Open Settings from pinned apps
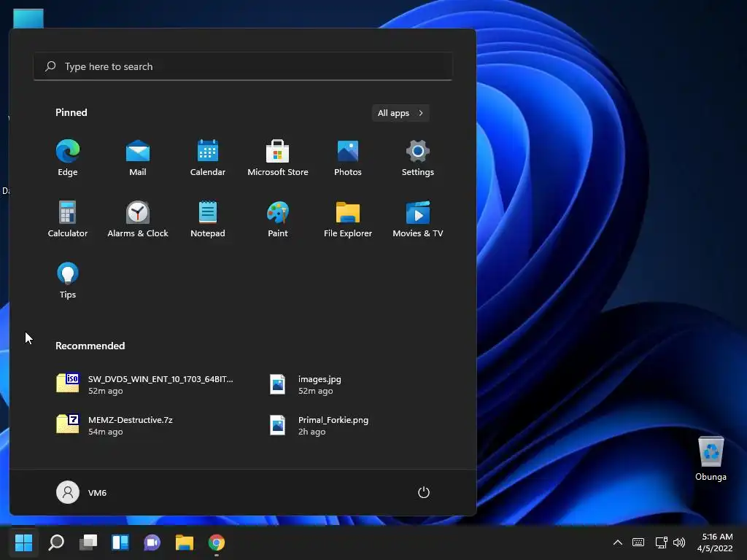This screenshot has width=747, height=560. coord(418,158)
